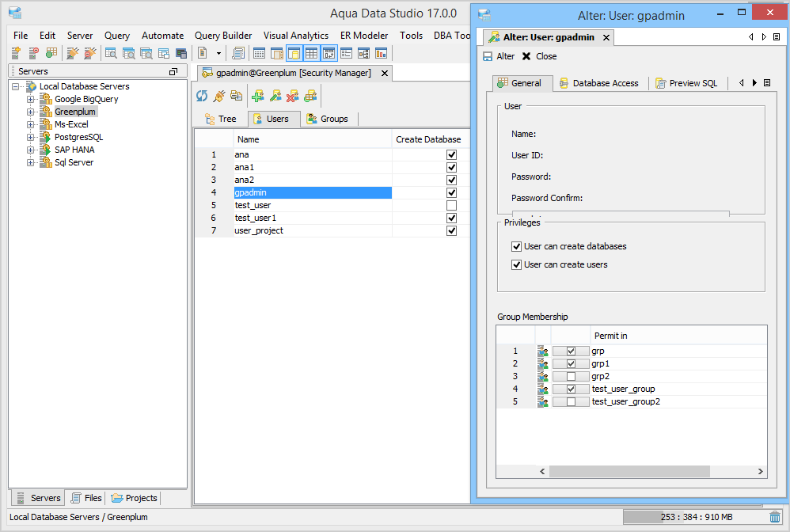This screenshot has height=532, width=790.
Task: Switch to Files panel at bottom
Action: (86, 498)
